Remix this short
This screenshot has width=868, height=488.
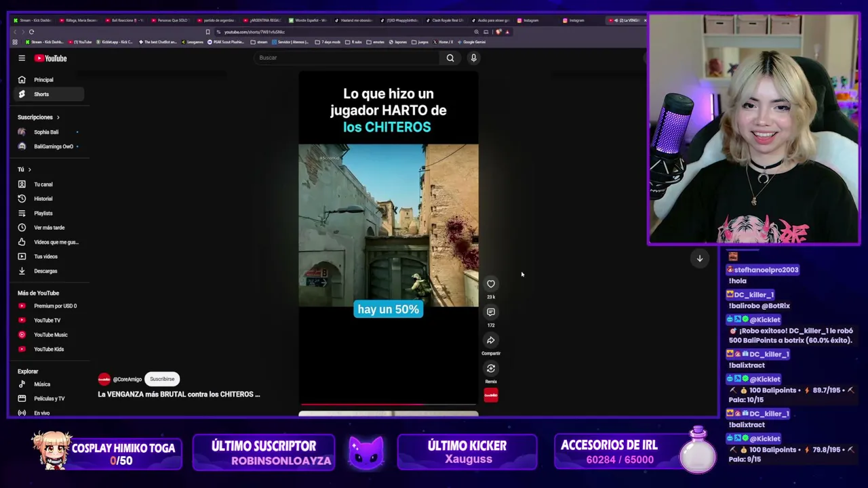point(491,369)
